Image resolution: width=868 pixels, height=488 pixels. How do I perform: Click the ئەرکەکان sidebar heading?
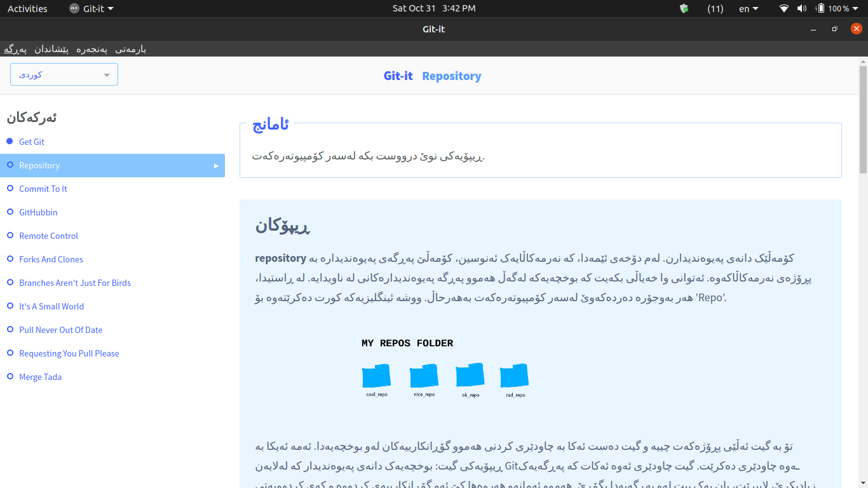click(x=32, y=118)
